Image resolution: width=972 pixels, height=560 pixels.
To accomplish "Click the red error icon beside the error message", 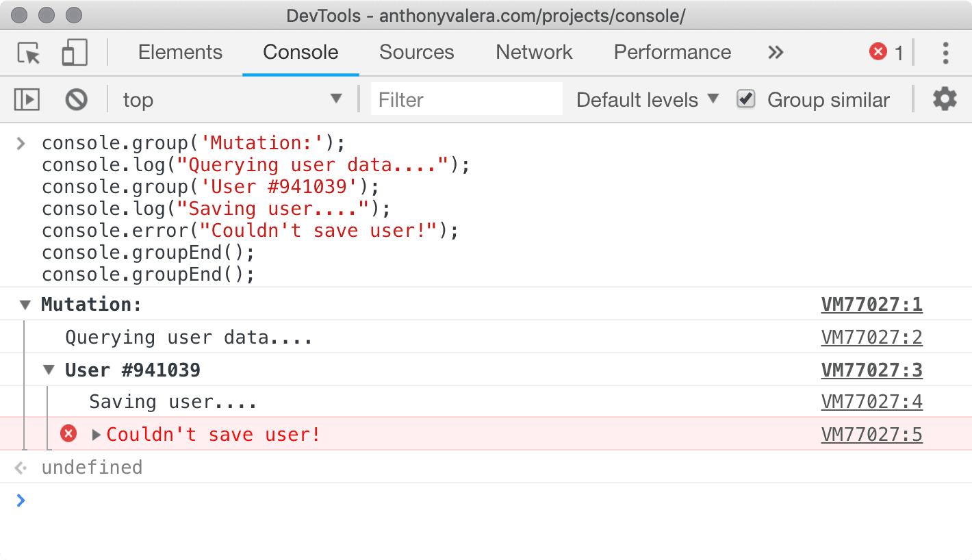I will coord(67,434).
